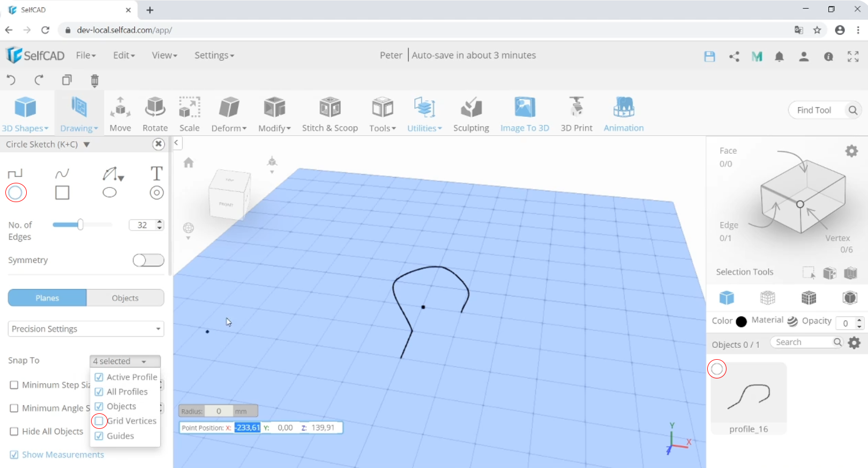
Task: Open the View menu
Action: coord(164,55)
